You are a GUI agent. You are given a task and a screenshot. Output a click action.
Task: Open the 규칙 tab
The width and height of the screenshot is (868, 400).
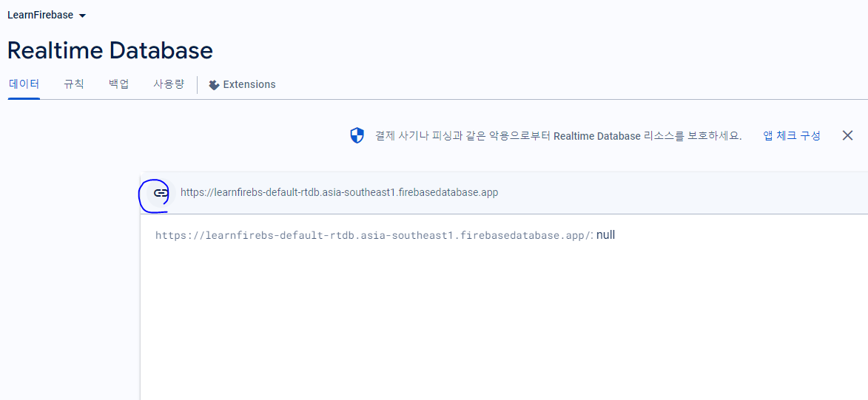point(73,84)
